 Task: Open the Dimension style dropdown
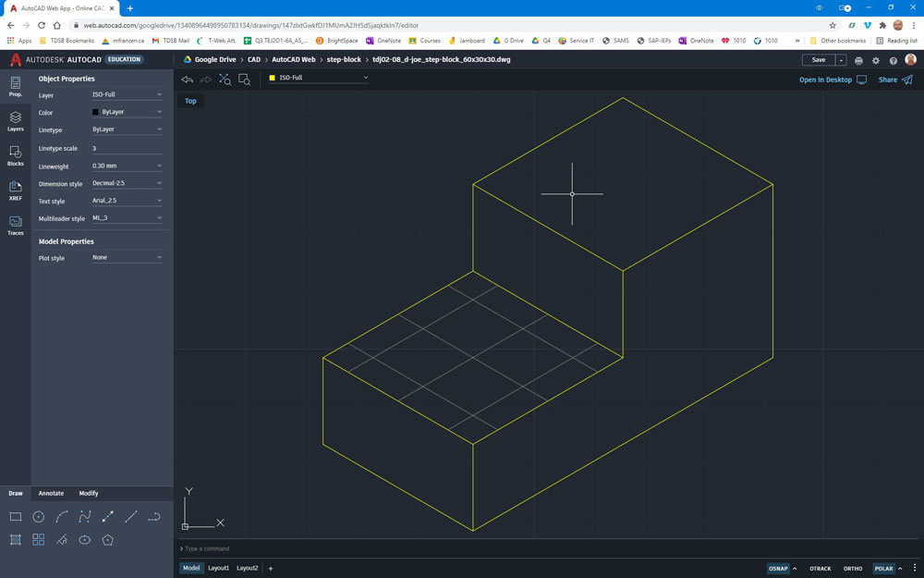[127, 184]
